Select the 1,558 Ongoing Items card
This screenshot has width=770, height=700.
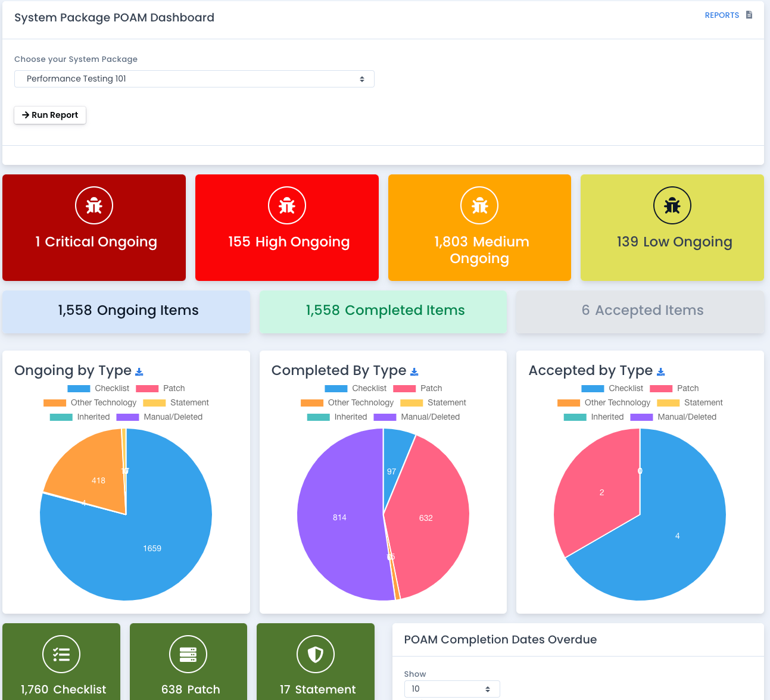point(127,311)
